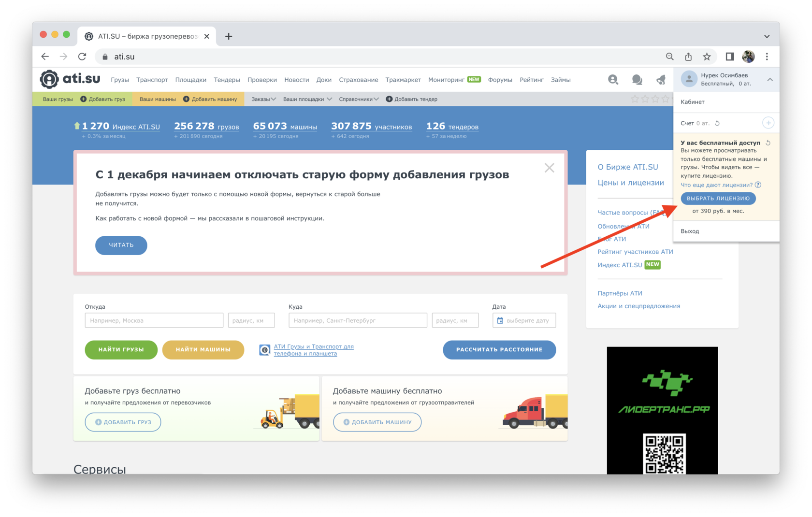Screen dimensions: 812x517
Task: Refresh the free access status icon
Action: point(768,143)
